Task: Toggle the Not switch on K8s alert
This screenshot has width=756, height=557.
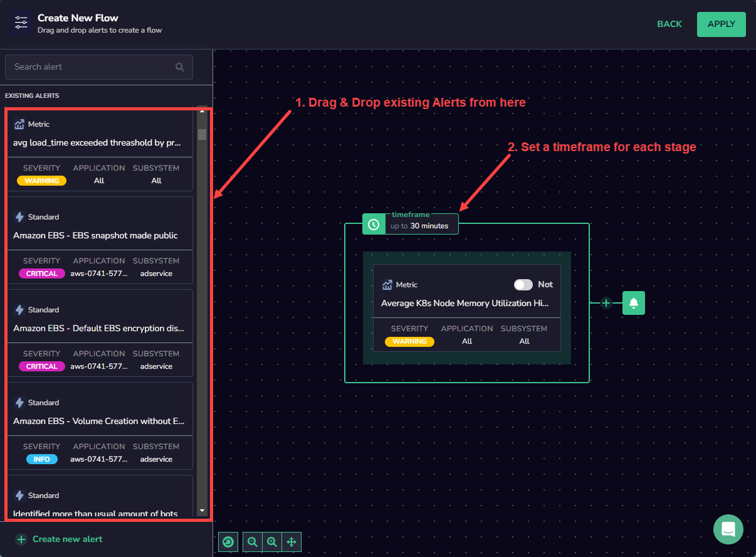Action: click(x=523, y=285)
